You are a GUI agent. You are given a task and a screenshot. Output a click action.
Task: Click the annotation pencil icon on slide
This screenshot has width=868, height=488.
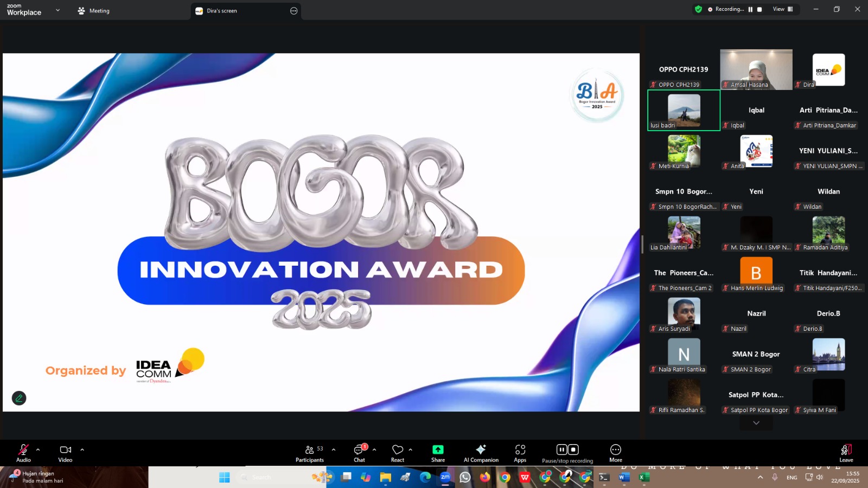click(19, 398)
